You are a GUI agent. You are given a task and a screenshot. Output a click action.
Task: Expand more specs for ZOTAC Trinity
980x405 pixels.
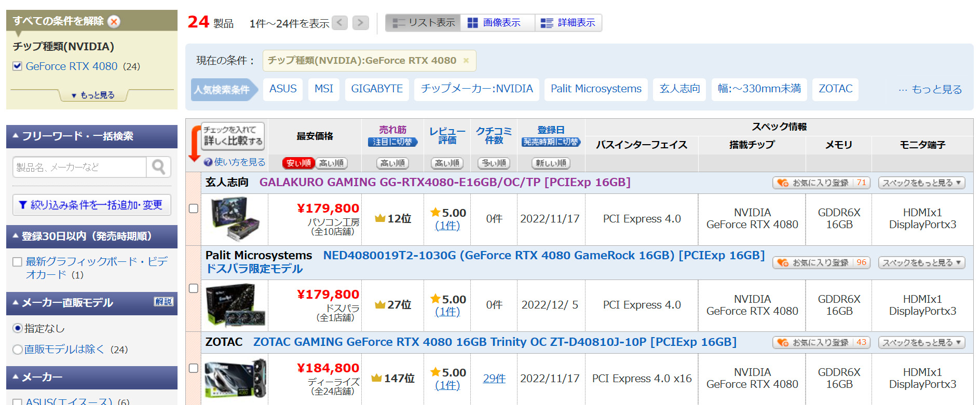(x=921, y=343)
